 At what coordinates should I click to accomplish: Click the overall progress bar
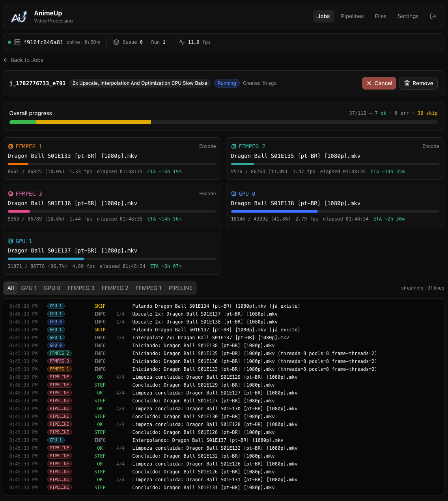[x=224, y=122]
